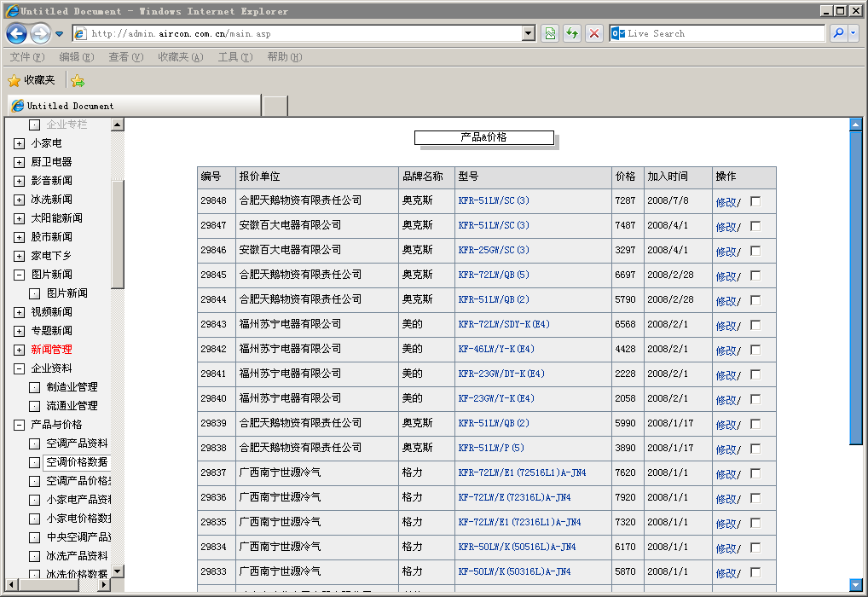
Task: Click the sidebar horizontal scroll right arrow
Action: coord(103,584)
